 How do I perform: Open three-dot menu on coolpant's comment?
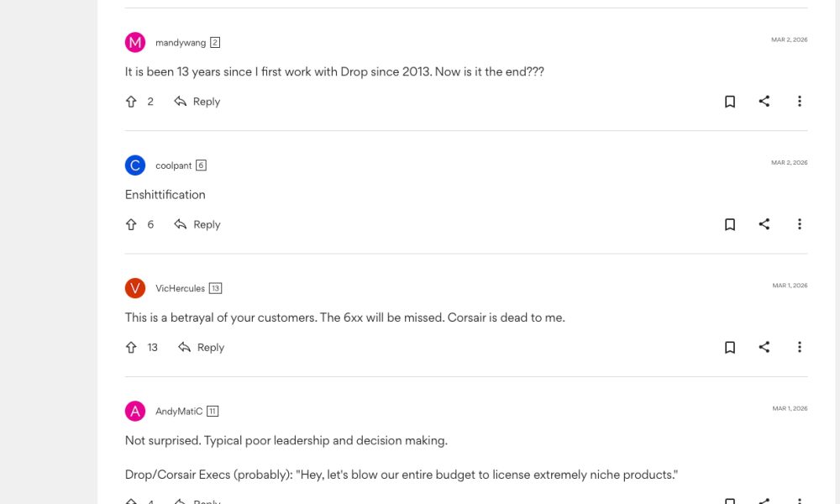[799, 224]
